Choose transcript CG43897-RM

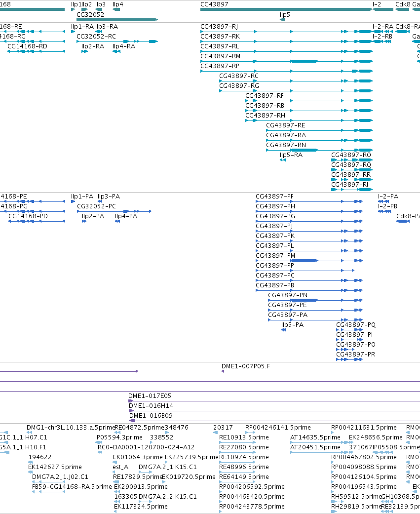220,56
